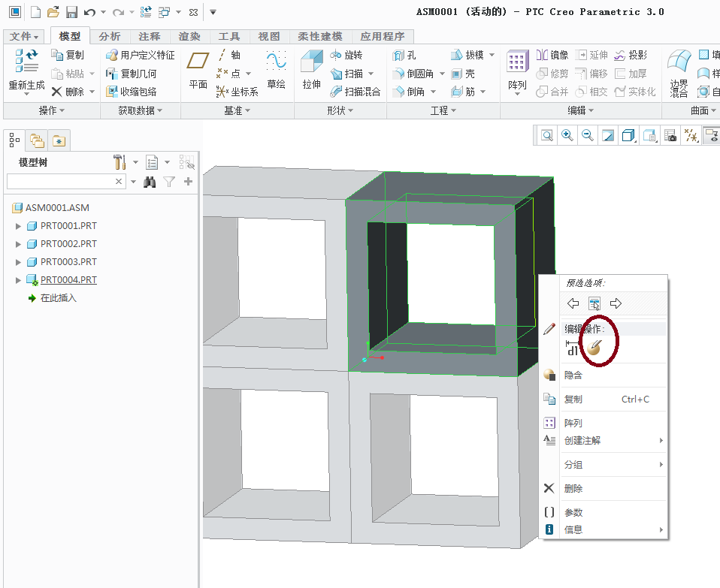Viewport: 720px width, 588px height.
Task: Click the edit dimensions d1 icon
Action: click(572, 348)
